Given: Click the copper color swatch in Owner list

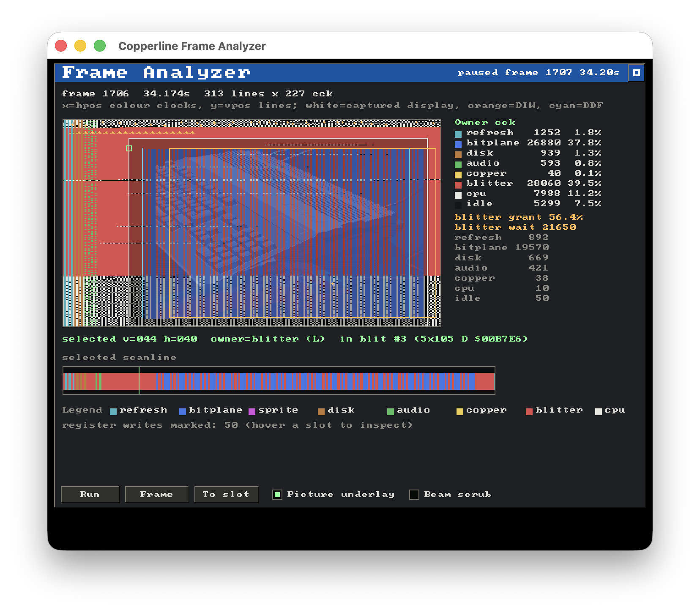Looking at the screenshot, I should 458,175.
